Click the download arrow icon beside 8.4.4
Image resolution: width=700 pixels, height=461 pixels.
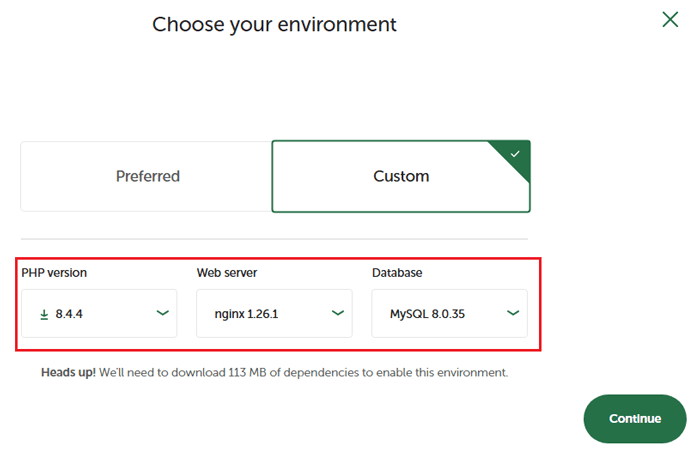pos(44,314)
